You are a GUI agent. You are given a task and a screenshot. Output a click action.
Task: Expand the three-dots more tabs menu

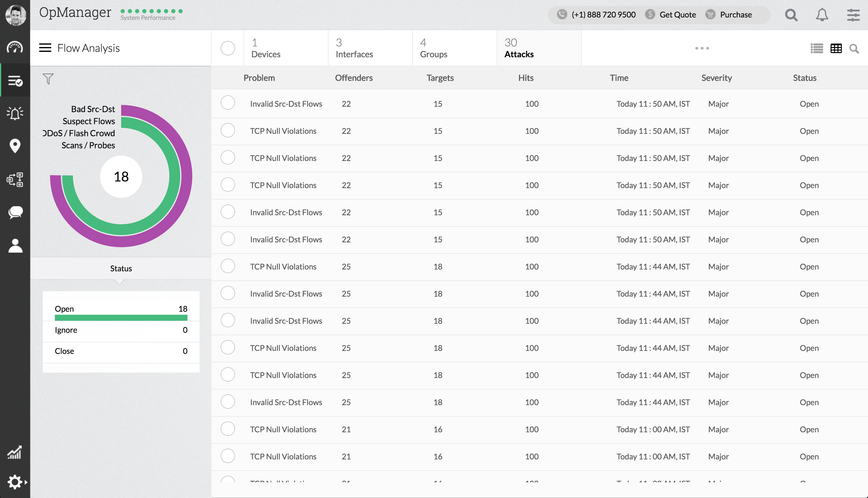pos(702,48)
